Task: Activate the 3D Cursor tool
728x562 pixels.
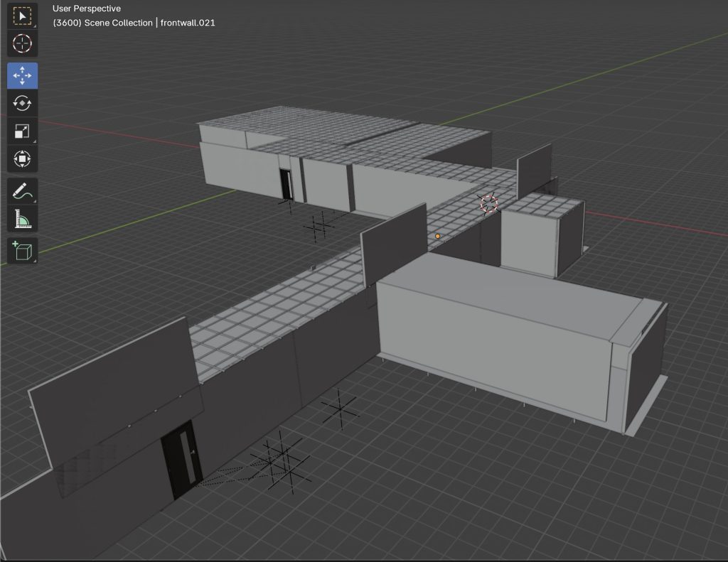Action: click(22, 43)
